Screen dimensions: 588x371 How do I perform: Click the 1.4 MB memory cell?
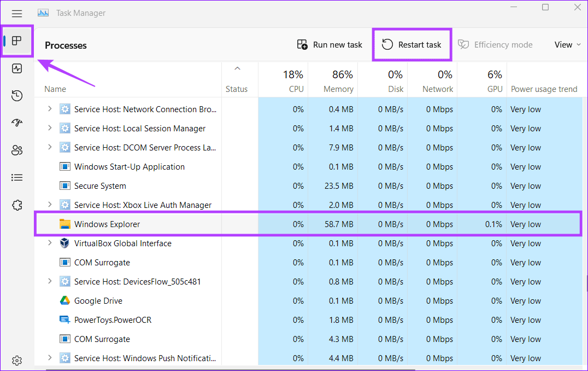[x=341, y=129]
